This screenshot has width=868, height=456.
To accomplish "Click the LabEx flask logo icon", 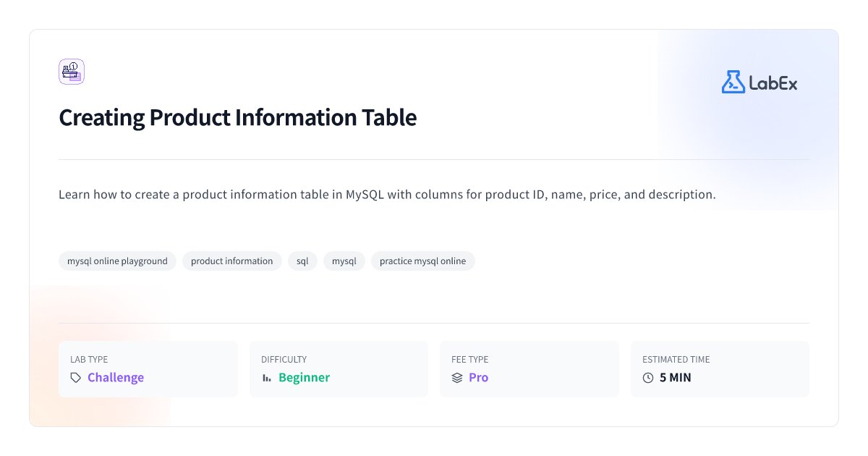I will (733, 82).
